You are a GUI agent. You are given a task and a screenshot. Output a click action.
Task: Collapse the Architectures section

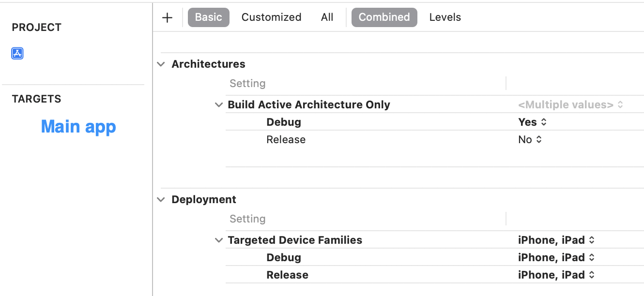coord(161,64)
